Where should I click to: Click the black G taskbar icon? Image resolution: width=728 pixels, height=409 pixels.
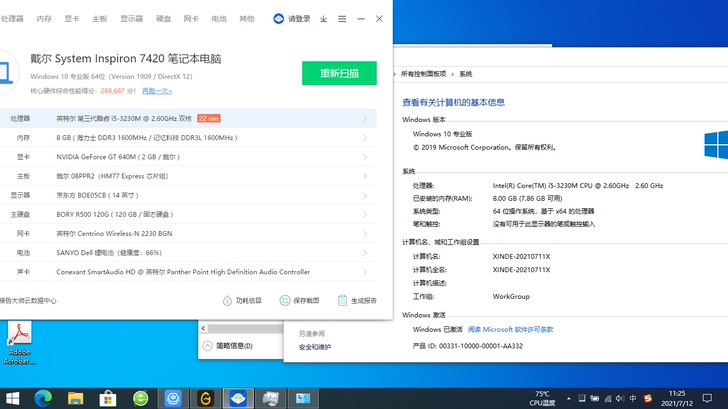pyautogui.click(x=205, y=398)
